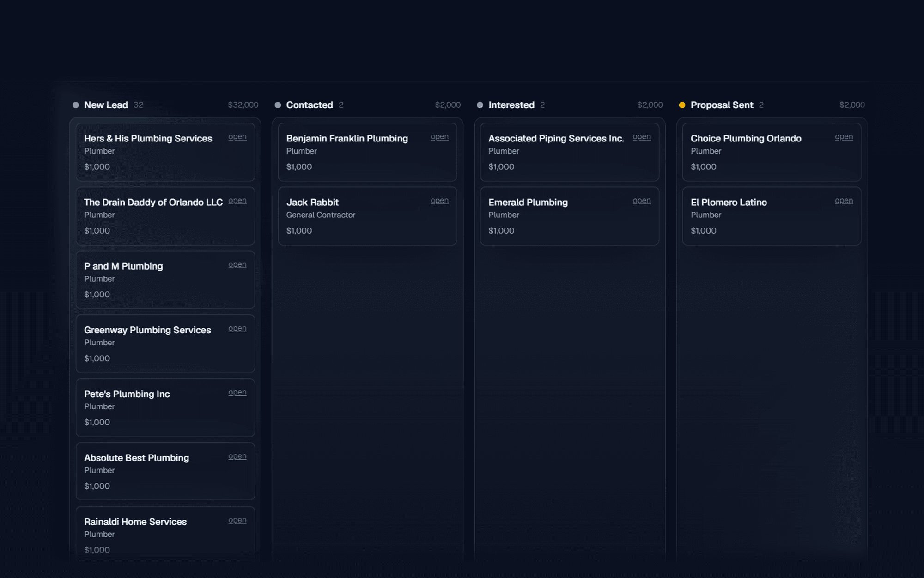Click the status dot beside Interested

pyautogui.click(x=480, y=105)
